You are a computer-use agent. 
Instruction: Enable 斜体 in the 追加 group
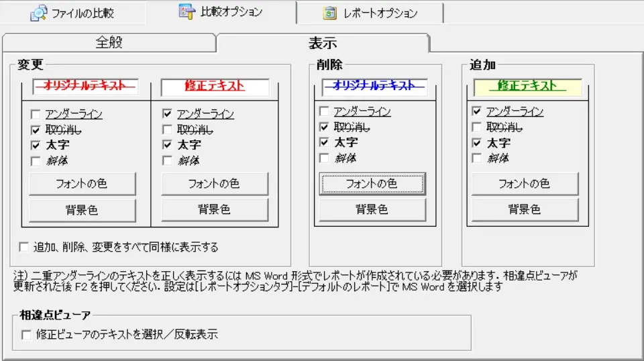(x=476, y=158)
